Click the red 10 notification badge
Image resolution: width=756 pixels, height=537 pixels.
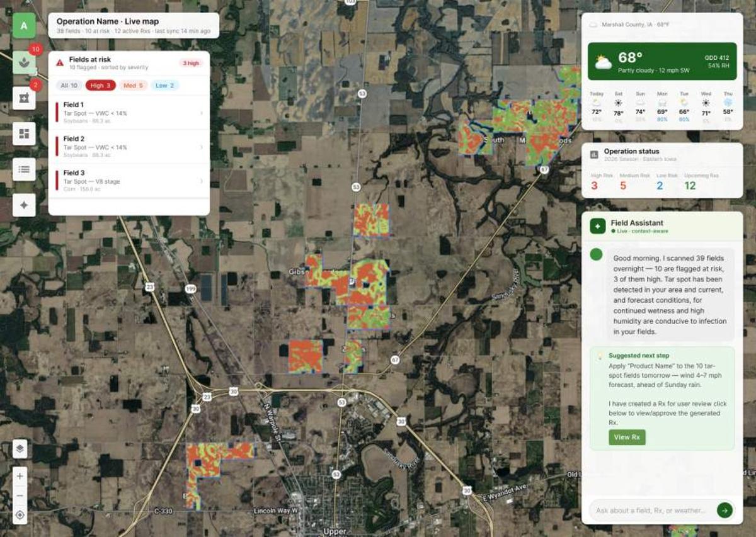pos(35,48)
